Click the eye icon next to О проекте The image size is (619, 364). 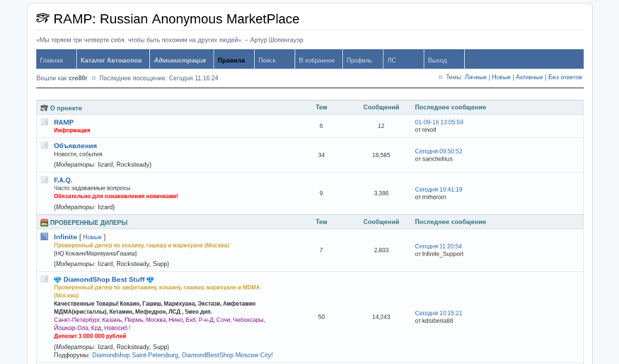44,108
